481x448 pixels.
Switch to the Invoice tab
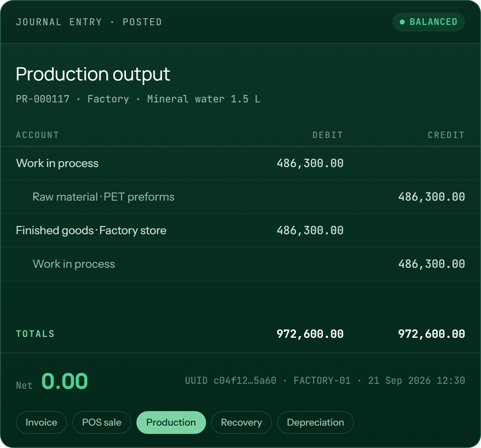(41, 422)
